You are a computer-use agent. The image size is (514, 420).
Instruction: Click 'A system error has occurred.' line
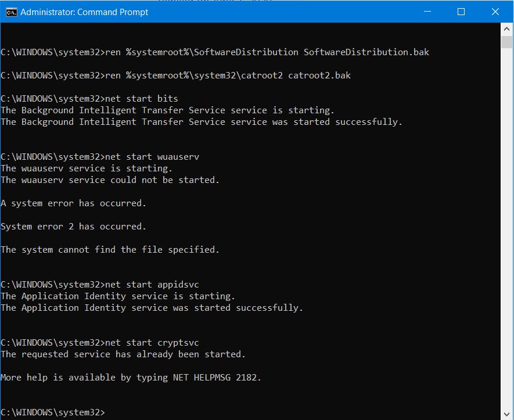point(73,203)
